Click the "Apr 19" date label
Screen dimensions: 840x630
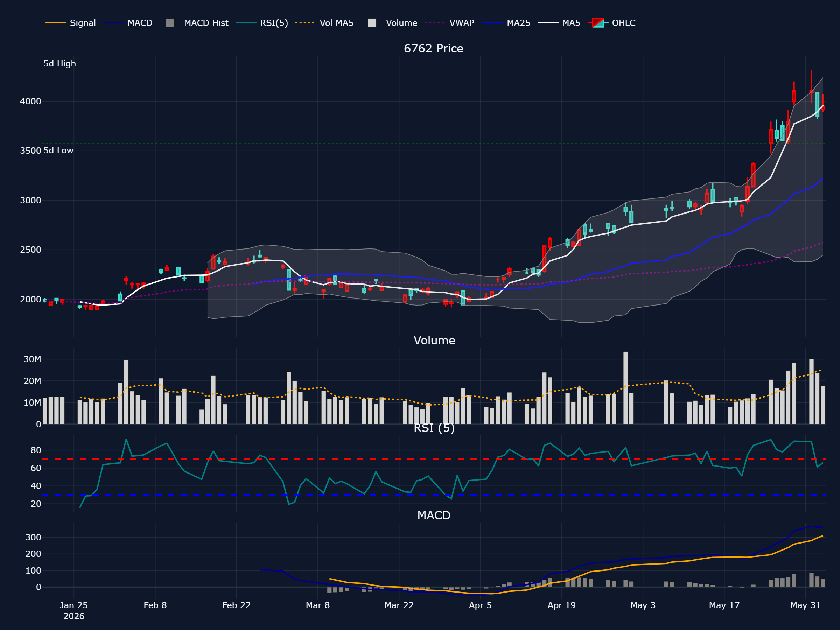pos(561,605)
